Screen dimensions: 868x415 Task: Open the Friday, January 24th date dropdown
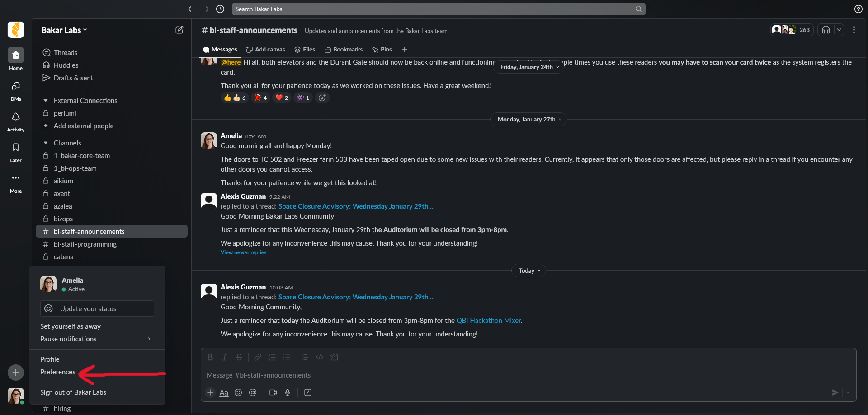529,67
